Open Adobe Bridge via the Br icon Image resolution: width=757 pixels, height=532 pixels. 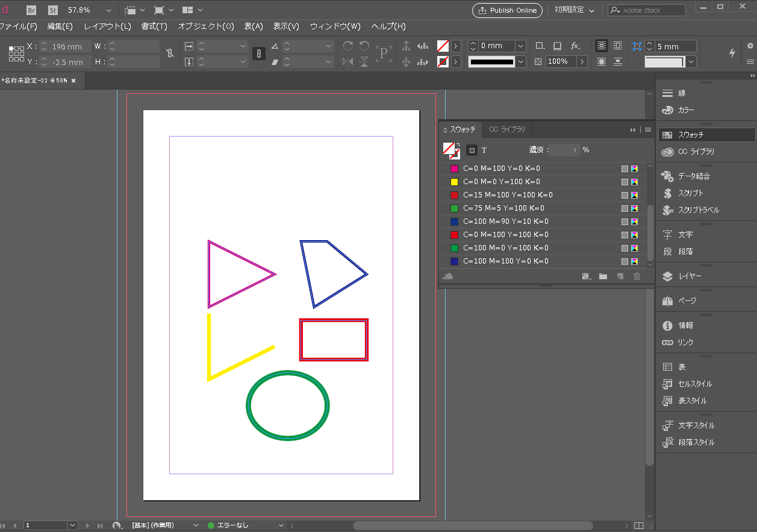pos(31,10)
